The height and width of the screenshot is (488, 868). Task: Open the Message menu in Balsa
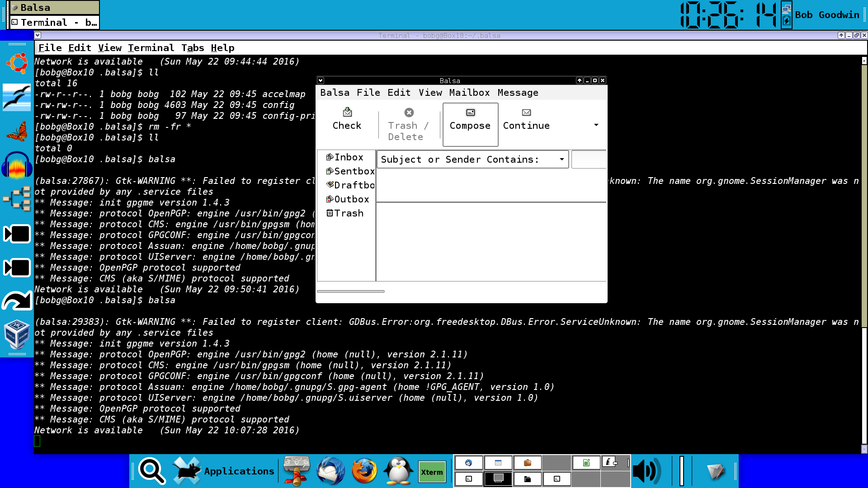pos(518,93)
